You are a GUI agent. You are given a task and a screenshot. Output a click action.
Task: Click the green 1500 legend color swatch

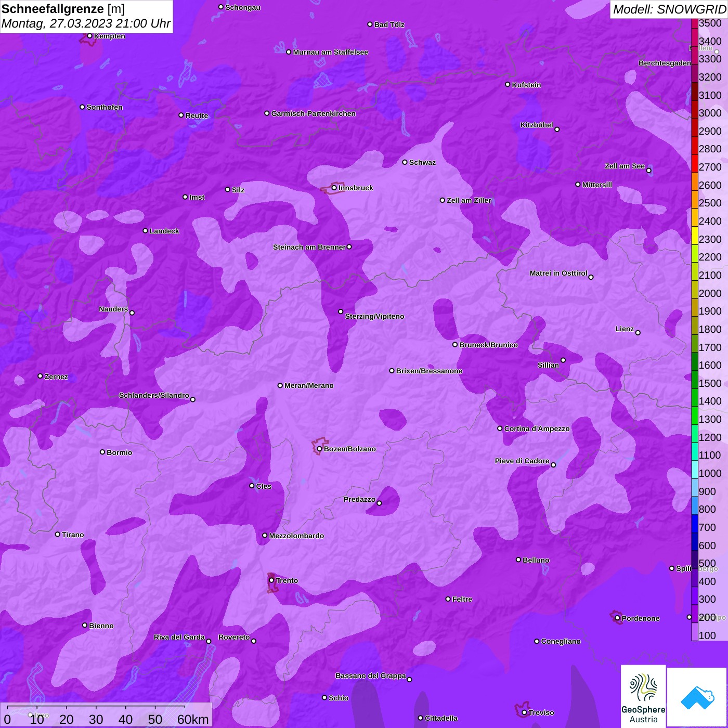695,379
